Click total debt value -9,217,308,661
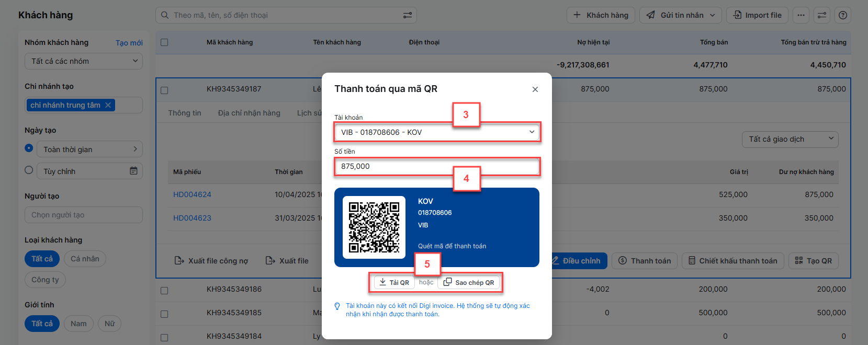 pos(583,65)
